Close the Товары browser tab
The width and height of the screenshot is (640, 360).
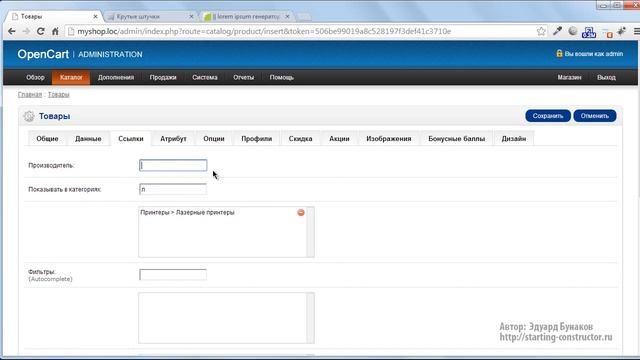tap(96, 17)
